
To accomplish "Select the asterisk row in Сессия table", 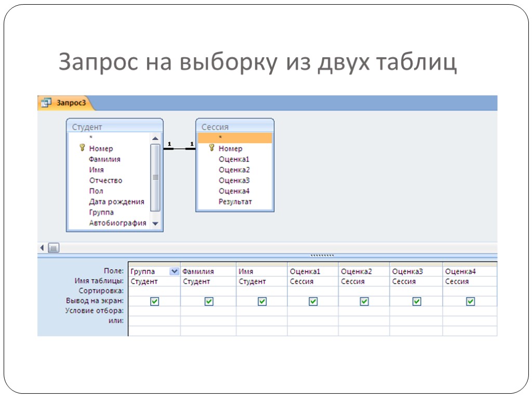I will (x=235, y=138).
